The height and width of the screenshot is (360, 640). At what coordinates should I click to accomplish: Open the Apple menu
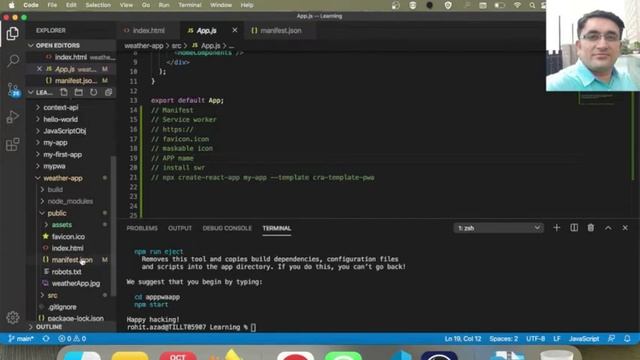coord(11,5)
